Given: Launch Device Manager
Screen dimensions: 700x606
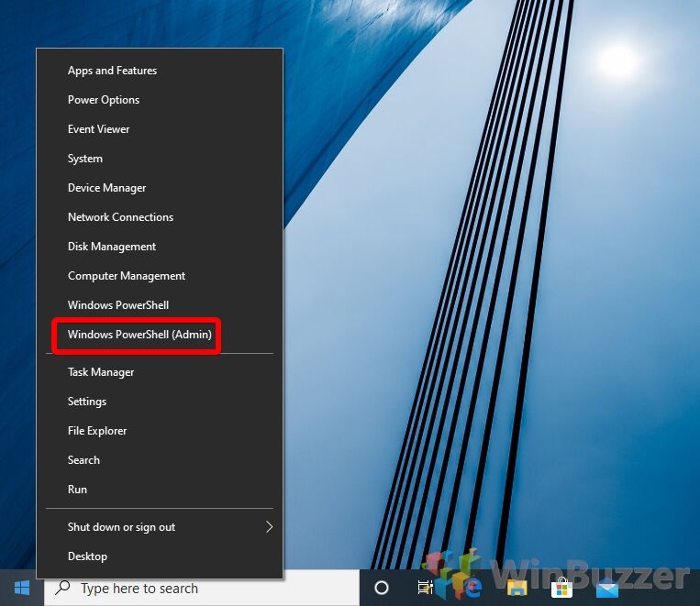Looking at the screenshot, I should pyautogui.click(x=160, y=188).
